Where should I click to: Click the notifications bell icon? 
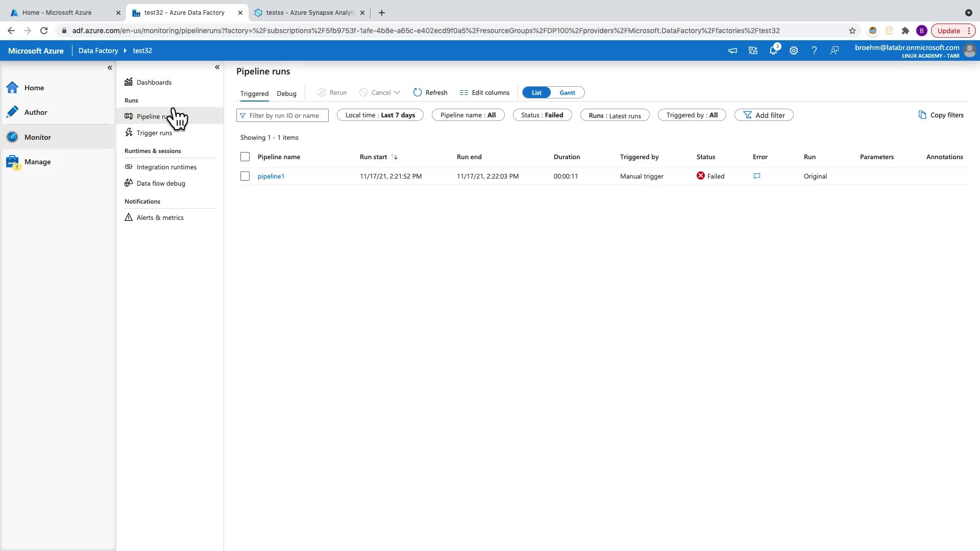[773, 51]
